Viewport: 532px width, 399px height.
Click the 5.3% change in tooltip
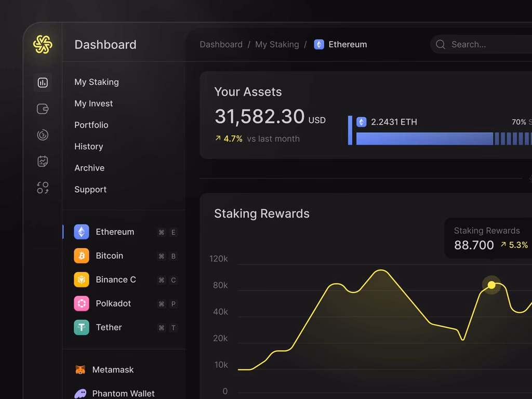click(515, 245)
